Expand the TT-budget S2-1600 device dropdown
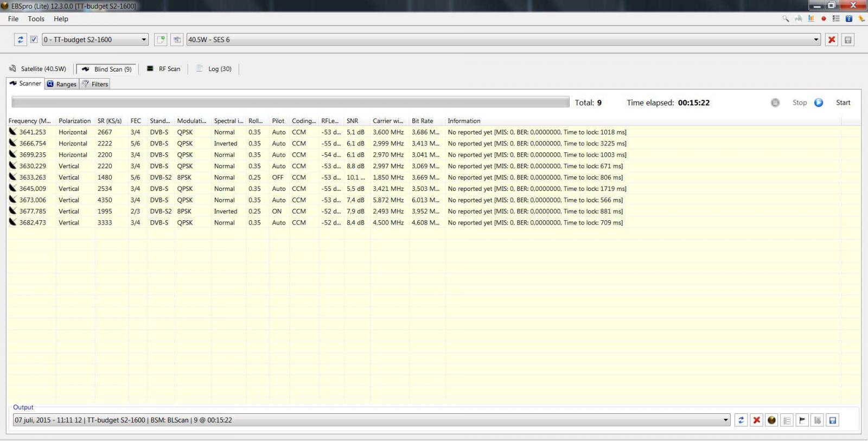868x441 pixels. pos(144,40)
